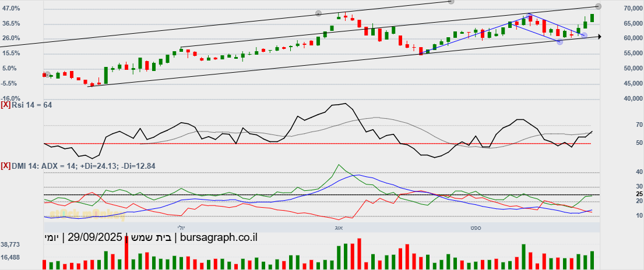644x270 pixels.
Task: Click the 38,773 volume axis label
Action: click(x=10, y=244)
